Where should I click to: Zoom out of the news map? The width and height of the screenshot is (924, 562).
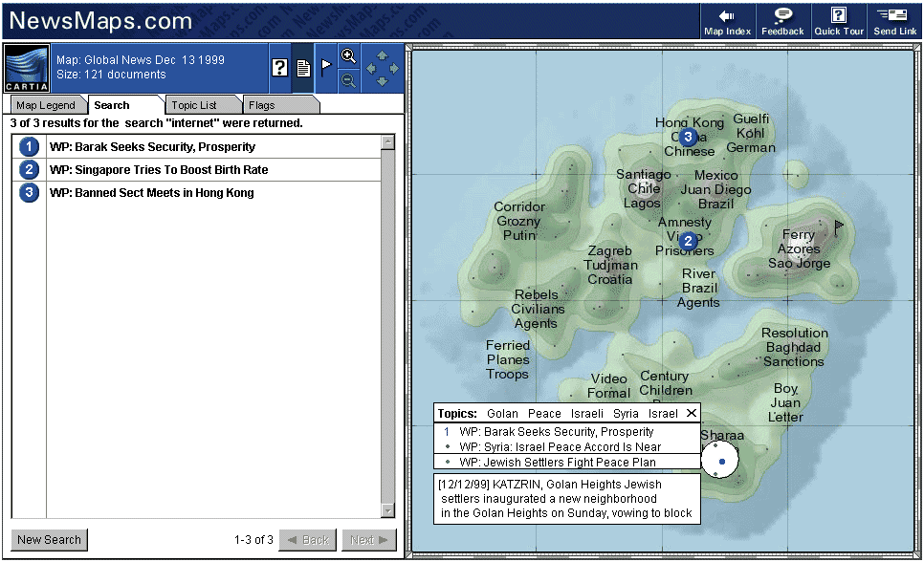[x=348, y=80]
